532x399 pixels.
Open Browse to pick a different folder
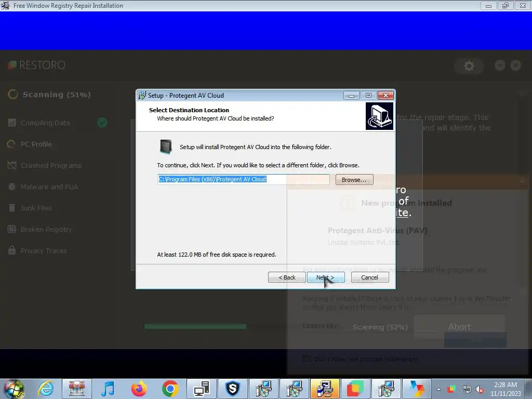[354, 179]
